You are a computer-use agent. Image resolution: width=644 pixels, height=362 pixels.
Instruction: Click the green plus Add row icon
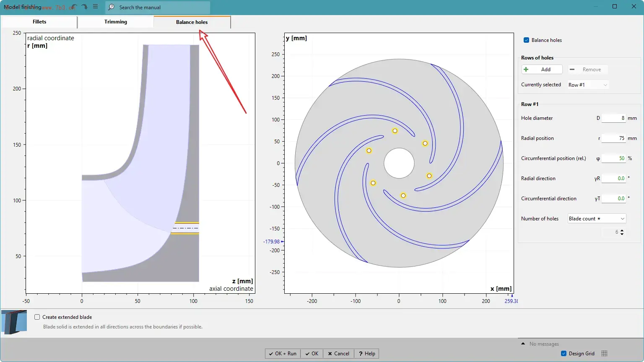[x=526, y=70]
